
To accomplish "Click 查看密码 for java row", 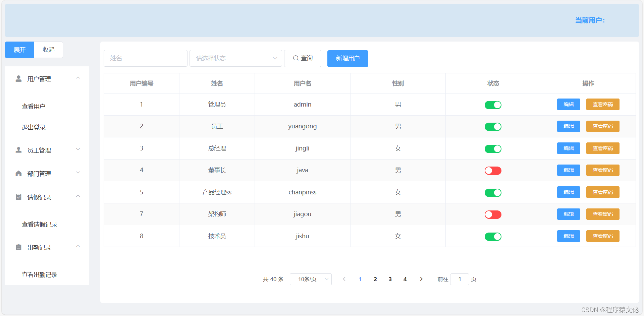I will 603,170.
